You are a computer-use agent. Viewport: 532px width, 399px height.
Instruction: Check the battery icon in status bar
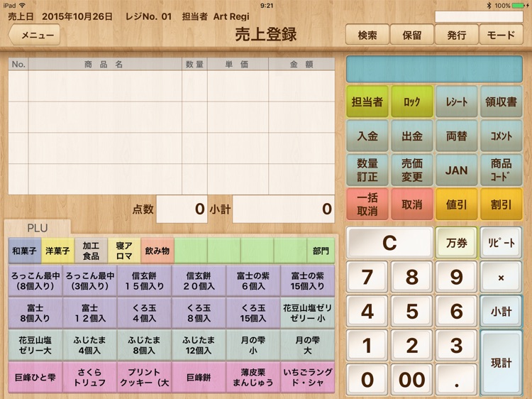(519, 6)
